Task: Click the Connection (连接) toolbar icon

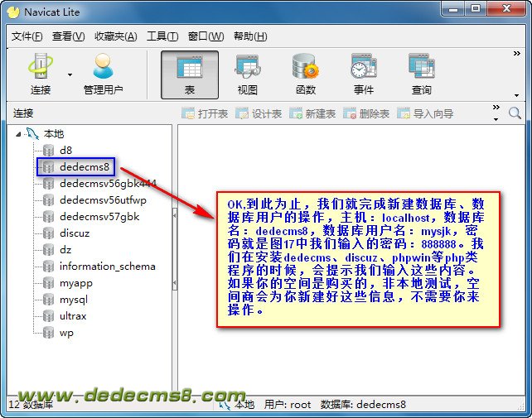Action: pos(41,74)
